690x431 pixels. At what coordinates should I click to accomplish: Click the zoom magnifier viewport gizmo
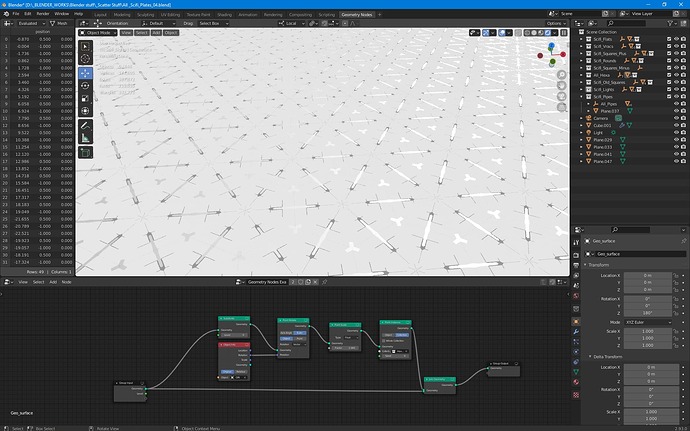pos(562,75)
